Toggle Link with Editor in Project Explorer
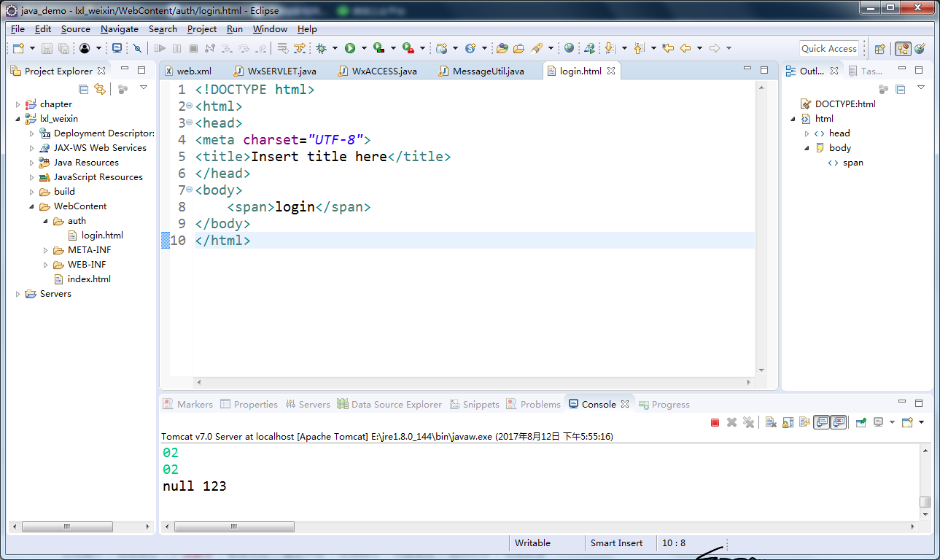The width and height of the screenshot is (940, 560). coord(100,89)
